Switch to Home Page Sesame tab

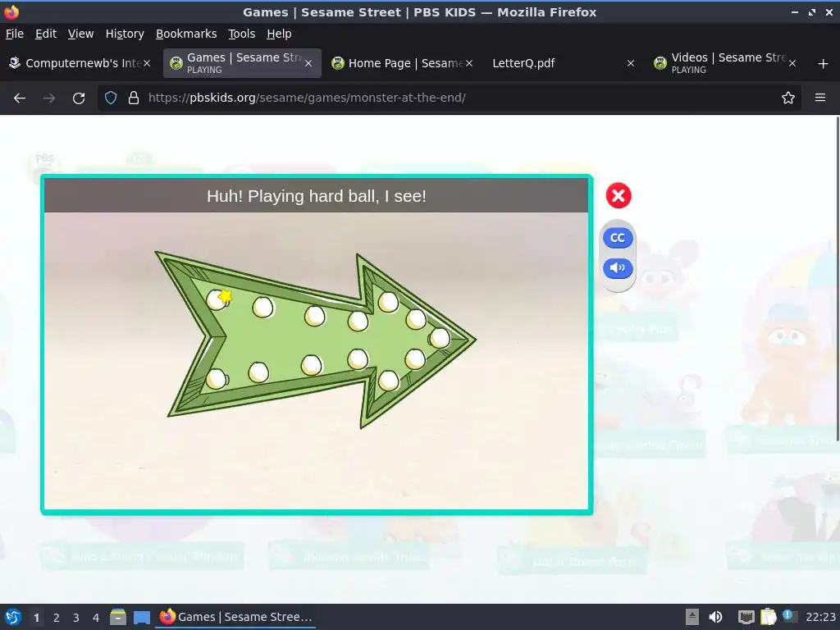coord(402,63)
